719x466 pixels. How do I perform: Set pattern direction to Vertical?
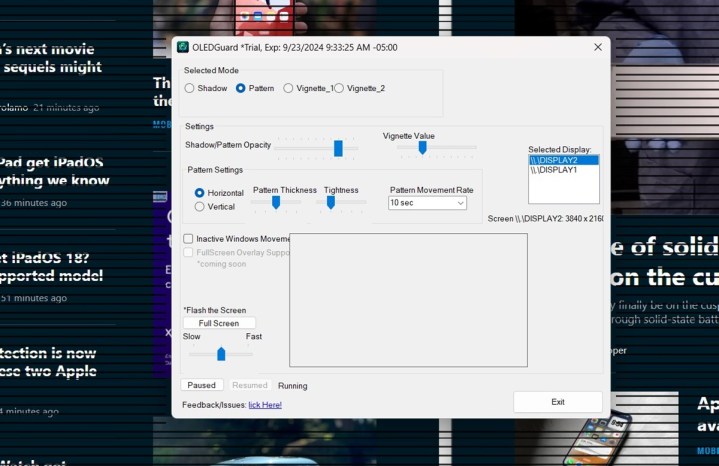(200, 206)
